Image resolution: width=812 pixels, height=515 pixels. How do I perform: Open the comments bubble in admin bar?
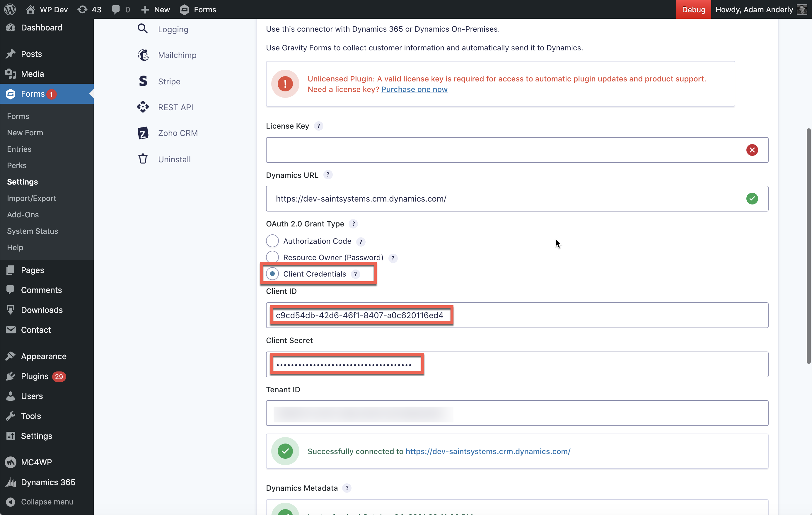(x=121, y=9)
